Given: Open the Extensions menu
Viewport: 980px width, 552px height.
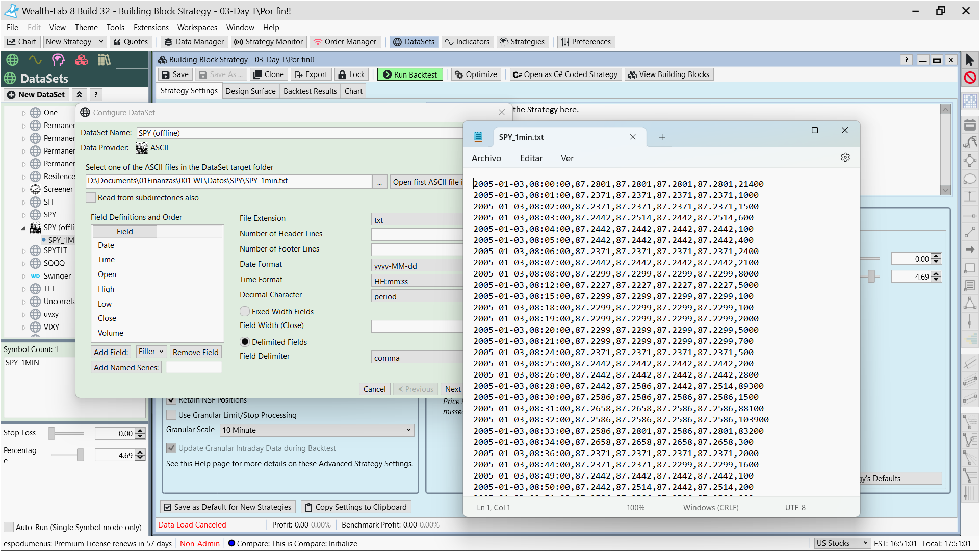Looking at the screenshot, I should pos(151,28).
